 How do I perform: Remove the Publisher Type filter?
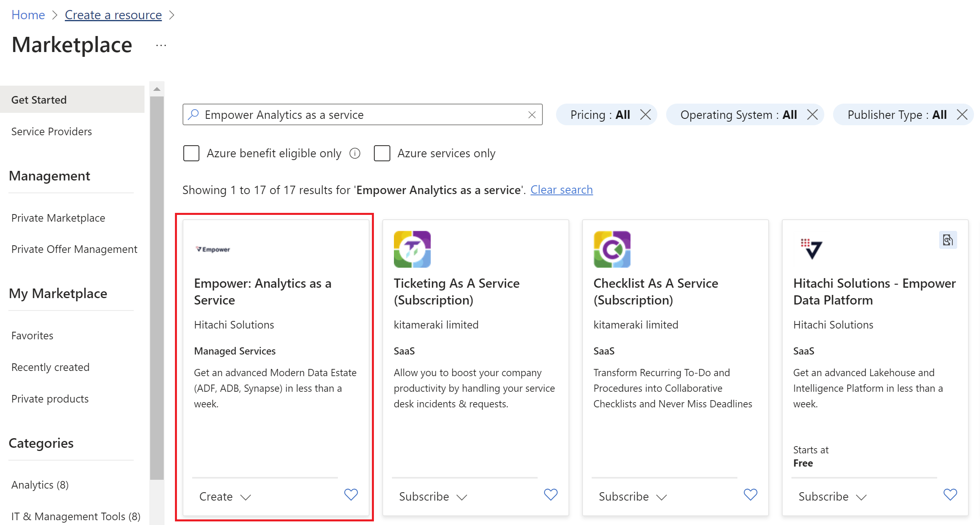point(962,115)
